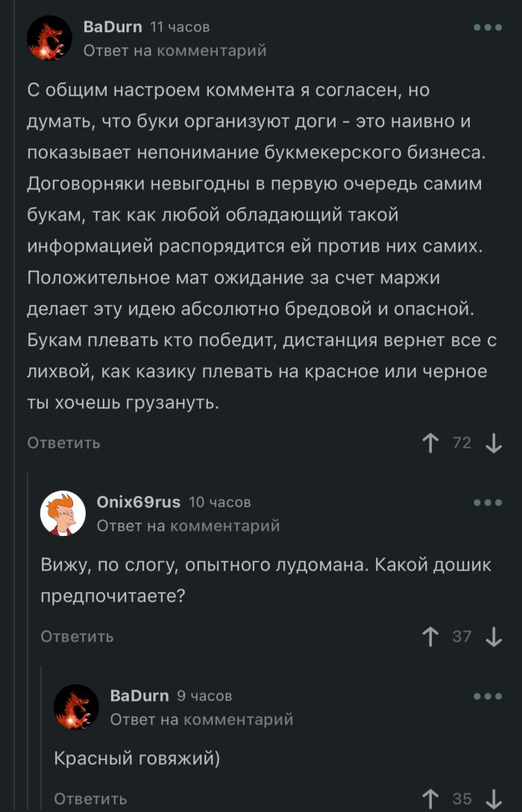Open three-dots menu on Onix69rus comment

pyautogui.click(x=488, y=503)
